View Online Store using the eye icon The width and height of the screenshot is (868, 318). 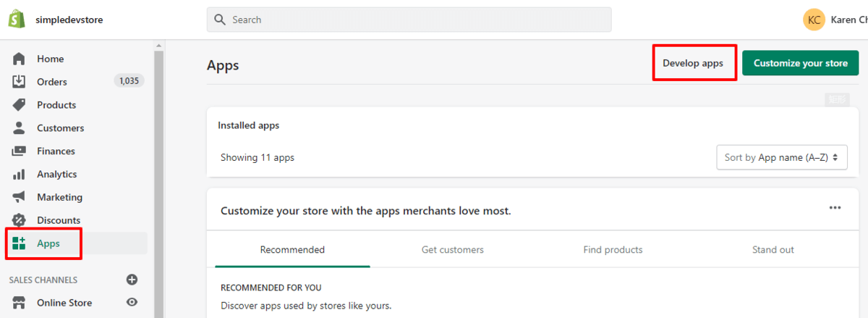pos(132,303)
